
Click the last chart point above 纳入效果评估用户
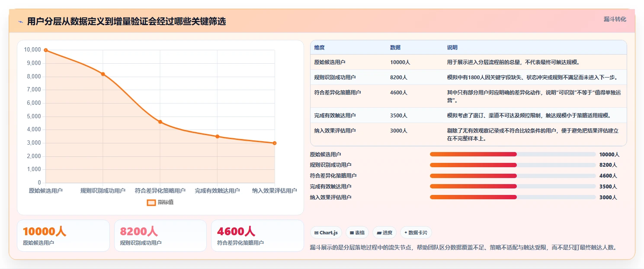tap(275, 143)
